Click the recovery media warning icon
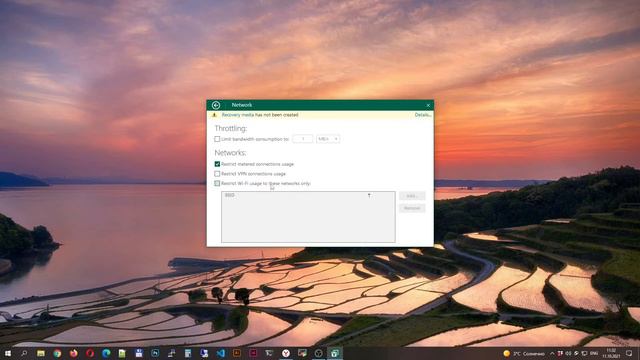 click(214, 115)
